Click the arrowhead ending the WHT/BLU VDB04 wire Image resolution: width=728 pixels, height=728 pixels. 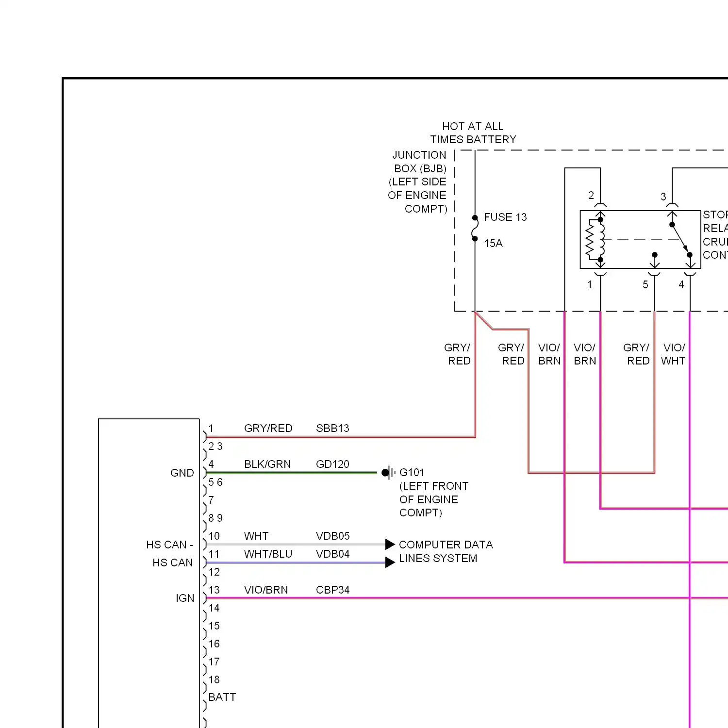coord(390,563)
